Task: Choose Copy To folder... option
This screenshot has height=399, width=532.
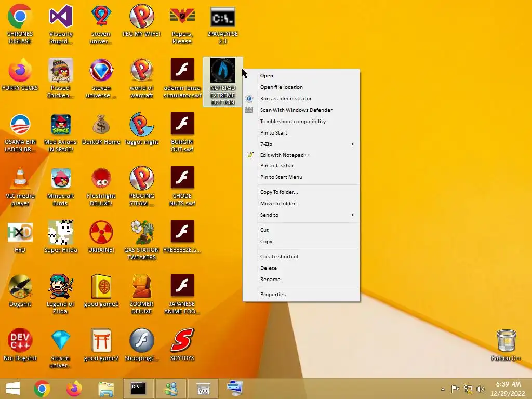Action: [301, 192]
